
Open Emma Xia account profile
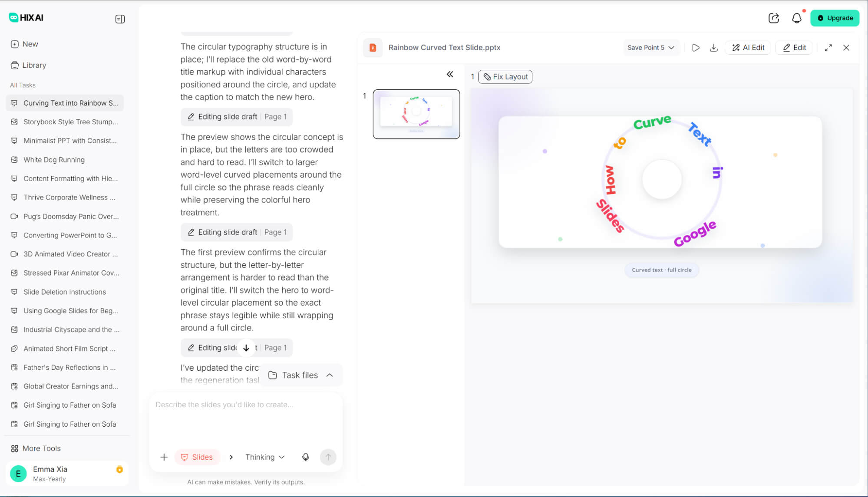[67, 474]
